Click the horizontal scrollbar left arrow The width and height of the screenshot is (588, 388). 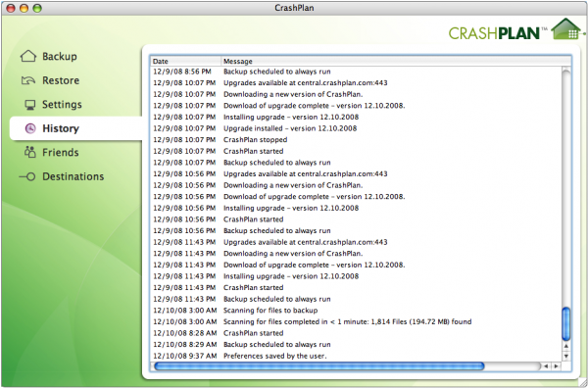click(547, 366)
